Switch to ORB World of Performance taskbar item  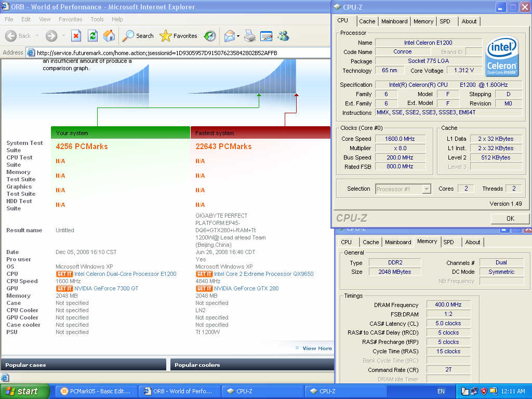(178, 391)
